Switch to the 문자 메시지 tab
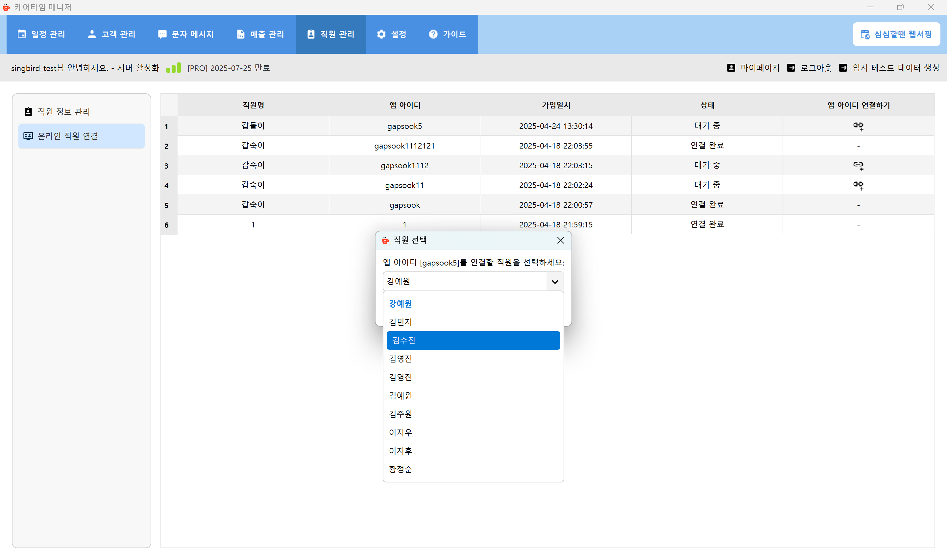Image resolution: width=947 pixels, height=560 pixels. point(186,34)
